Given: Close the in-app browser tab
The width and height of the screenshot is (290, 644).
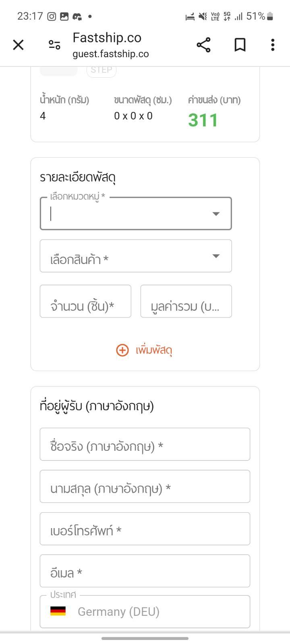Looking at the screenshot, I should click(x=19, y=45).
